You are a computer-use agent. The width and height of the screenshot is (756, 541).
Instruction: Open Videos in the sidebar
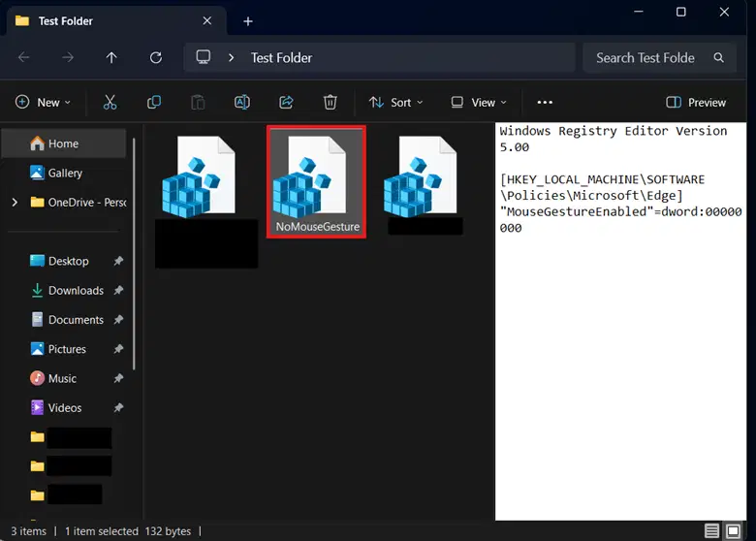[56, 408]
